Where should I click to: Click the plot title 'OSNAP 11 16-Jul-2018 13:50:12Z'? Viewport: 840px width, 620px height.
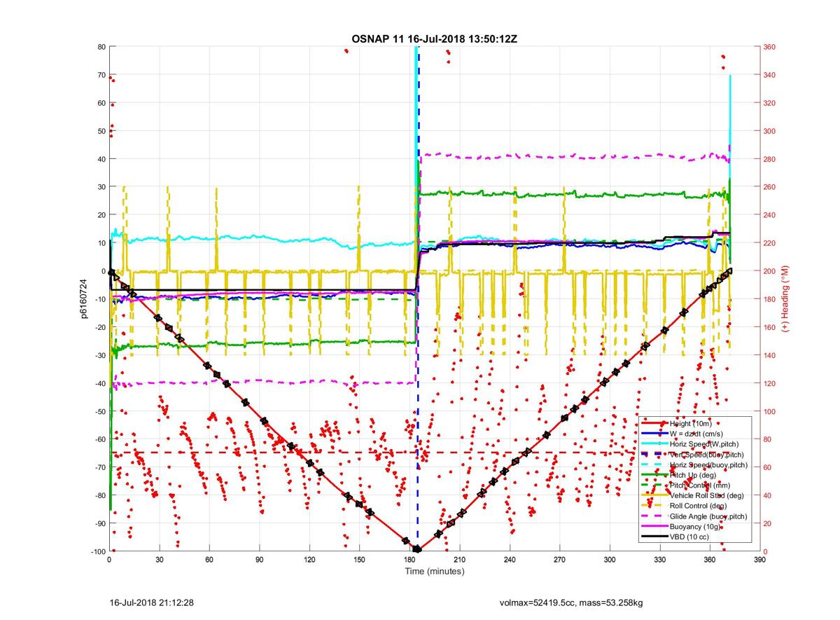(434, 38)
